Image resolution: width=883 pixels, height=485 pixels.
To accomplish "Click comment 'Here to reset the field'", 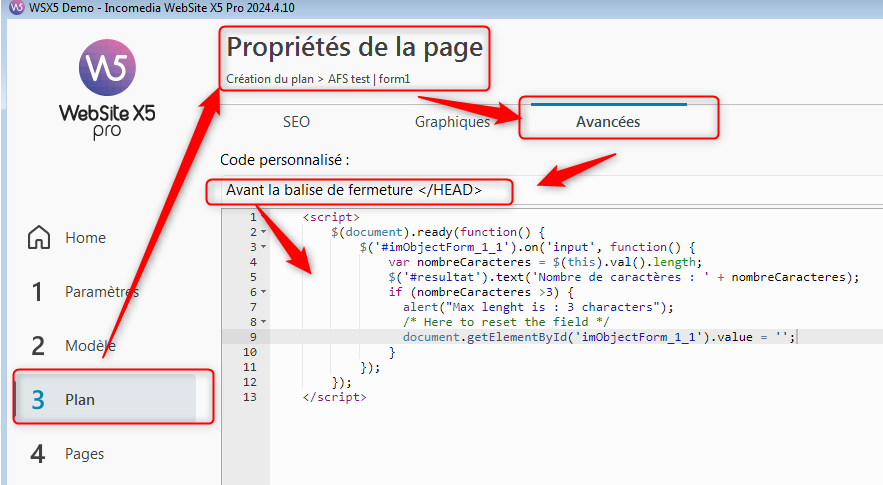I will [506, 322].
